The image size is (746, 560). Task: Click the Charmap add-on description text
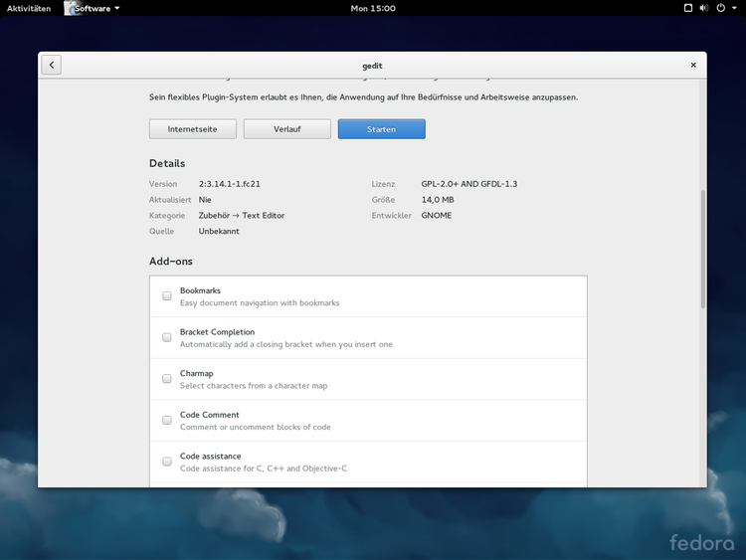253,386
